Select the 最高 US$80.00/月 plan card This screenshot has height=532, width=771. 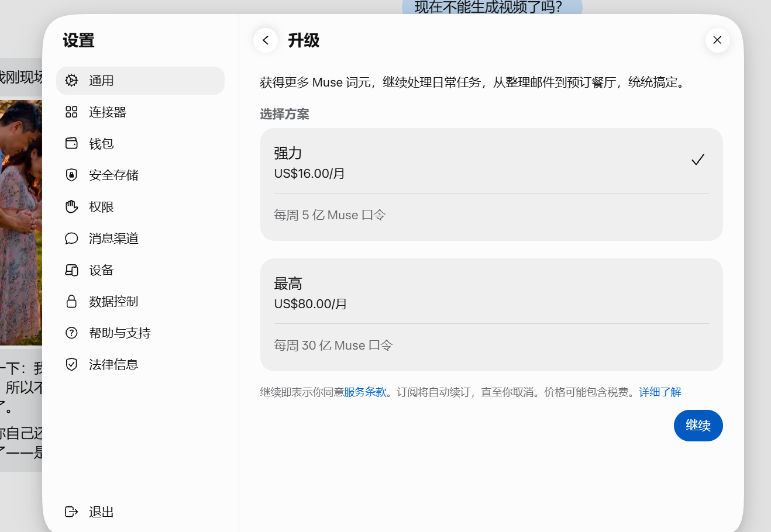(491, 315)
